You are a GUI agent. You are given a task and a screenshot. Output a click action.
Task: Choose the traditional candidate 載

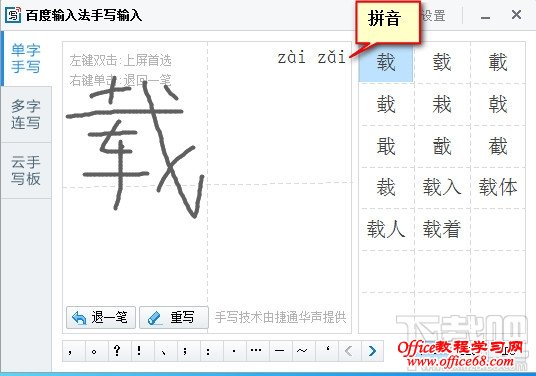(498, 62)
